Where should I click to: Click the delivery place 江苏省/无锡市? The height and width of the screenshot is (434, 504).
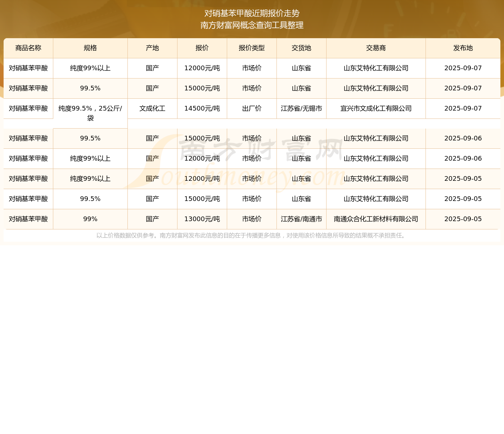pyautogui.click(x=302, y=109)
